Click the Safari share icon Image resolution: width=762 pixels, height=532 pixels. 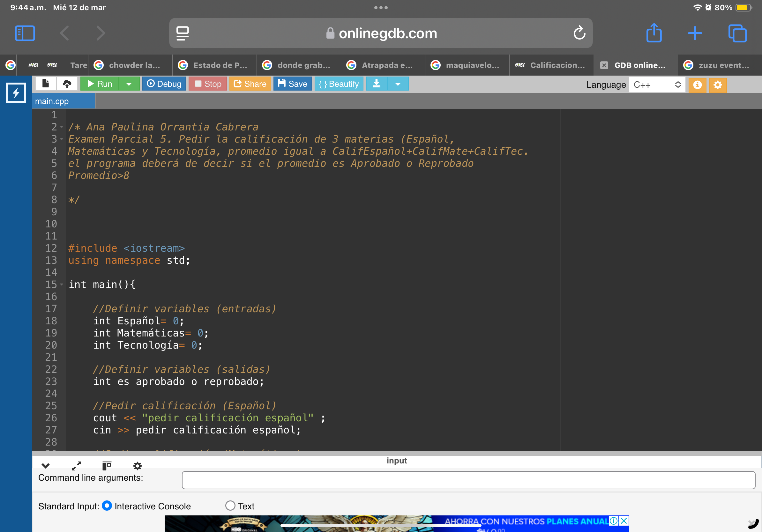[654, 33]
